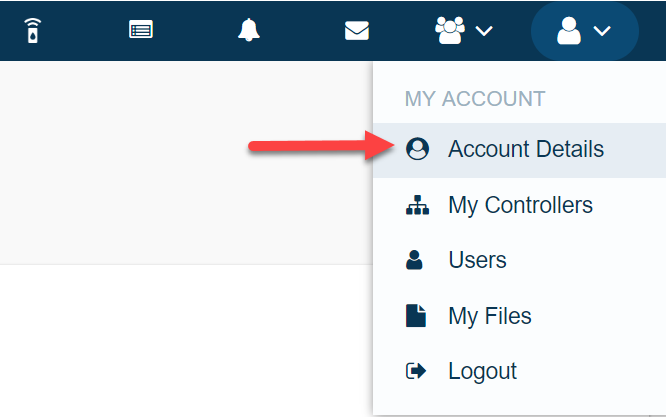The width and height of the screenshot is (666, 417).
Task: Open Users menu entry
Action: tap(519, 260)
